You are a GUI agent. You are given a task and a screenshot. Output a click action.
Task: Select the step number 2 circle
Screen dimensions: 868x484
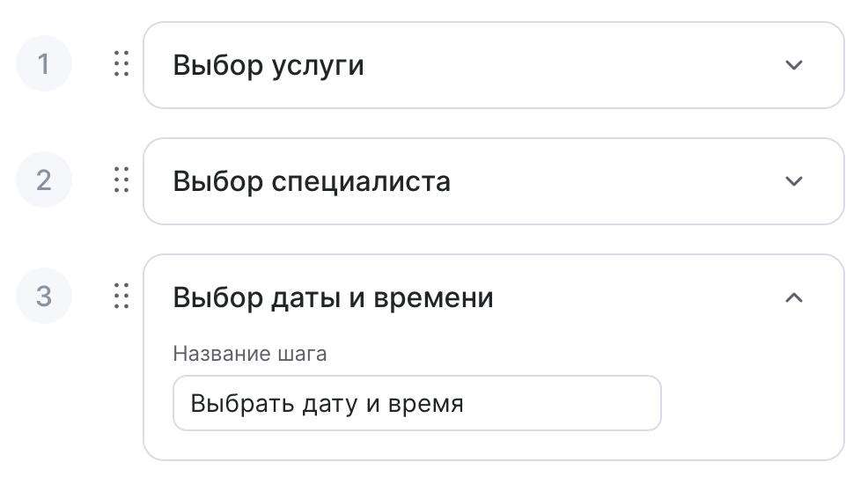coord(44,181)
